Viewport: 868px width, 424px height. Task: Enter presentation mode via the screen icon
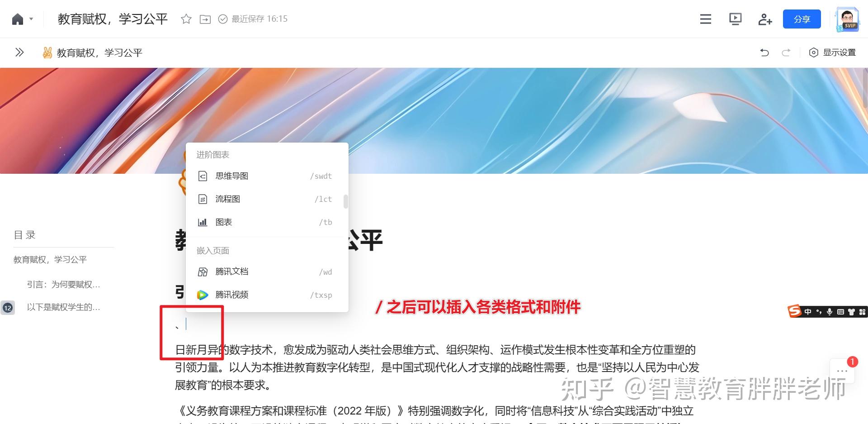735,19
